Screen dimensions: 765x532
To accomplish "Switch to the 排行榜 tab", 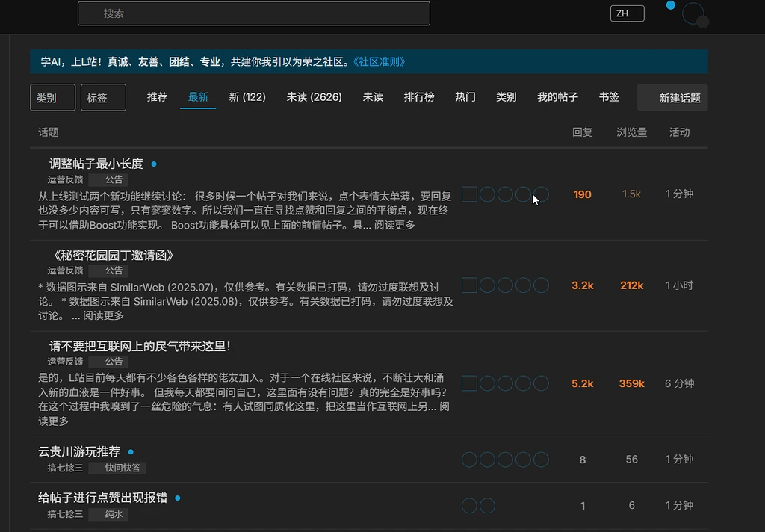I will click(419, 97).
